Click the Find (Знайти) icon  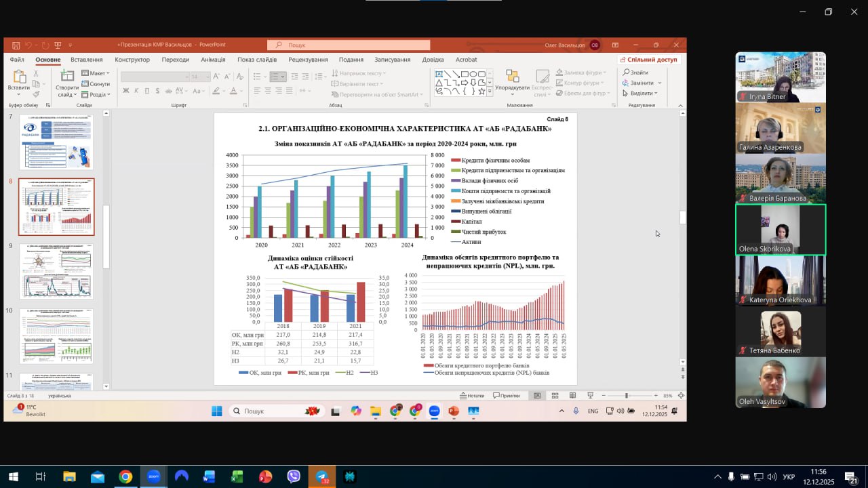635,73
